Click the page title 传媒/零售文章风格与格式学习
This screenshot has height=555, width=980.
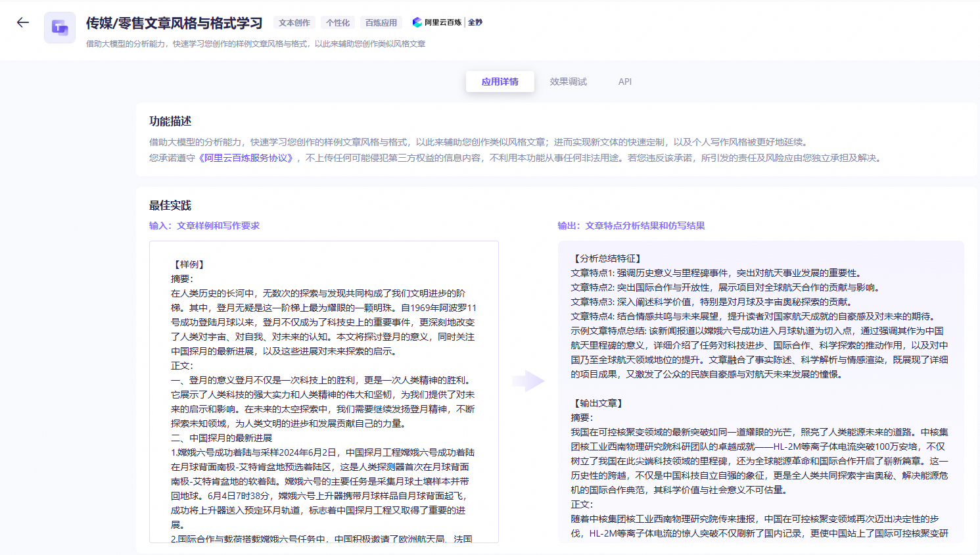click(x=174, y=23)
